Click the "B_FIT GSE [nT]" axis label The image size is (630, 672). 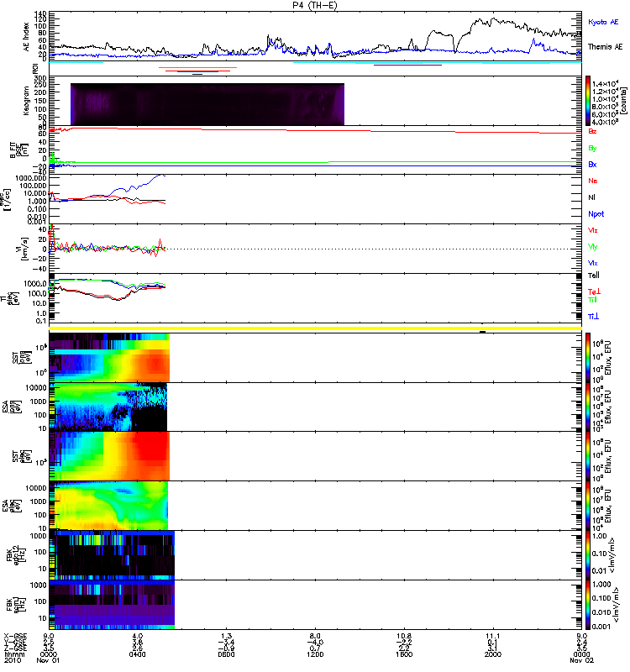tap(18, 150)
